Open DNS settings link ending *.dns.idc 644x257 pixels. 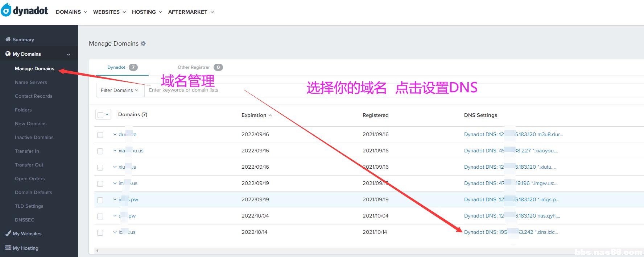(x=511, y=232)
